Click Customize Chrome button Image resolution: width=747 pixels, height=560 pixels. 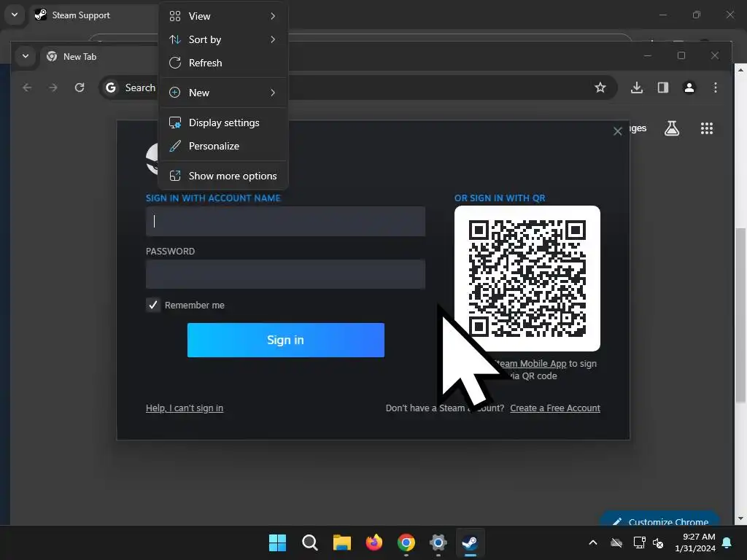coord(660,519)
